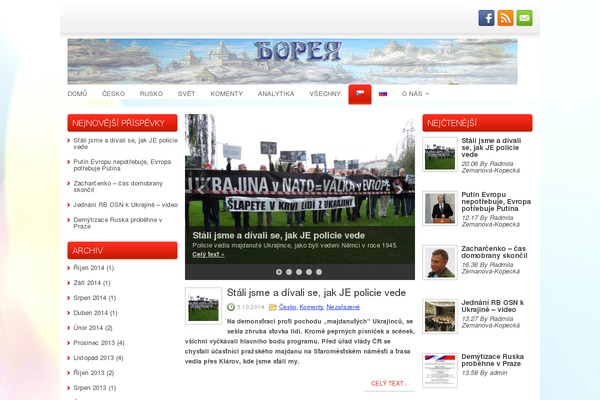The height and width of the screenshot is (400, 600).
Task: Open recent post 'Stáli jsme a dívali se'
Action: [126, 144]
